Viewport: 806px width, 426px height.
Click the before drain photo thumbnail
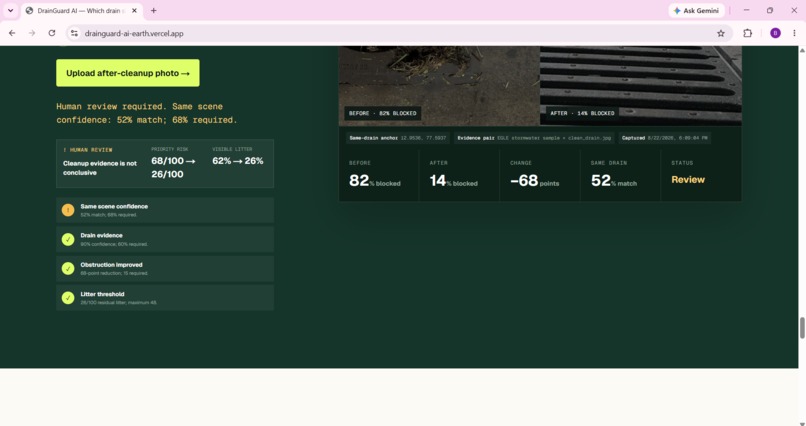439,85
